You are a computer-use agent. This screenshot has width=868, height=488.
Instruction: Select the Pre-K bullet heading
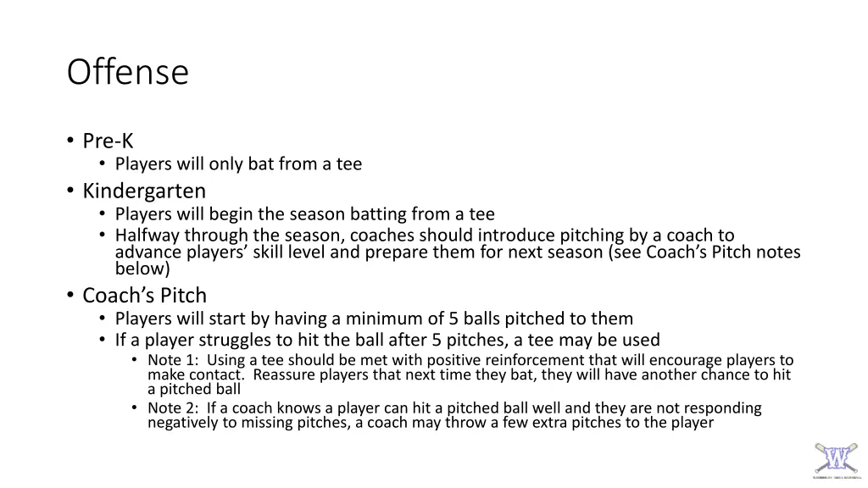click(108, 141)
